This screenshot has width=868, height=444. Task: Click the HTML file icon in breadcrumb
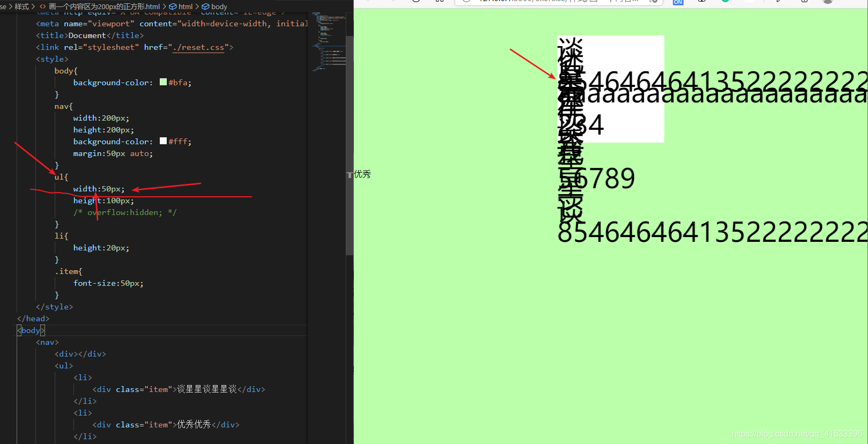(x=43, y=6)
